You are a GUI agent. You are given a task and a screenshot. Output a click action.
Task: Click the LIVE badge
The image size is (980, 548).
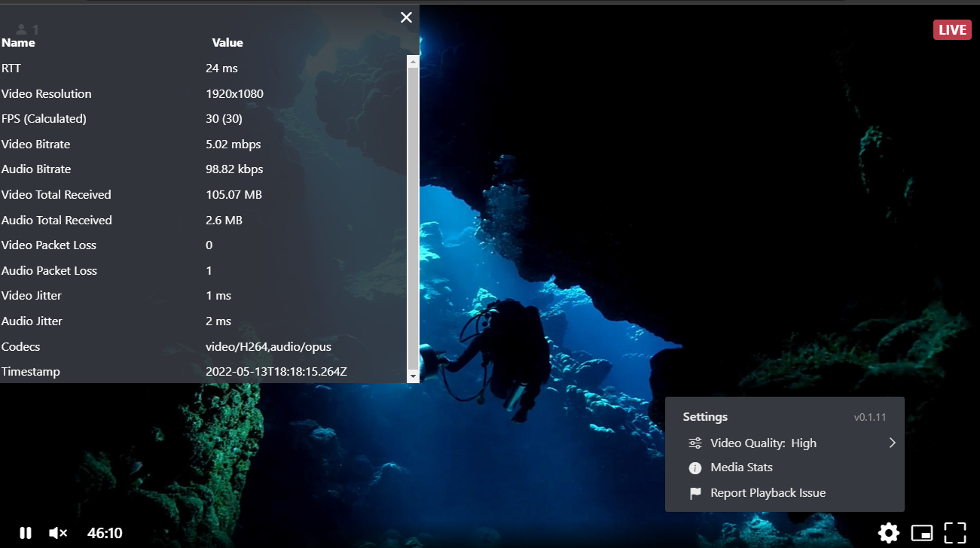(952, 30)
